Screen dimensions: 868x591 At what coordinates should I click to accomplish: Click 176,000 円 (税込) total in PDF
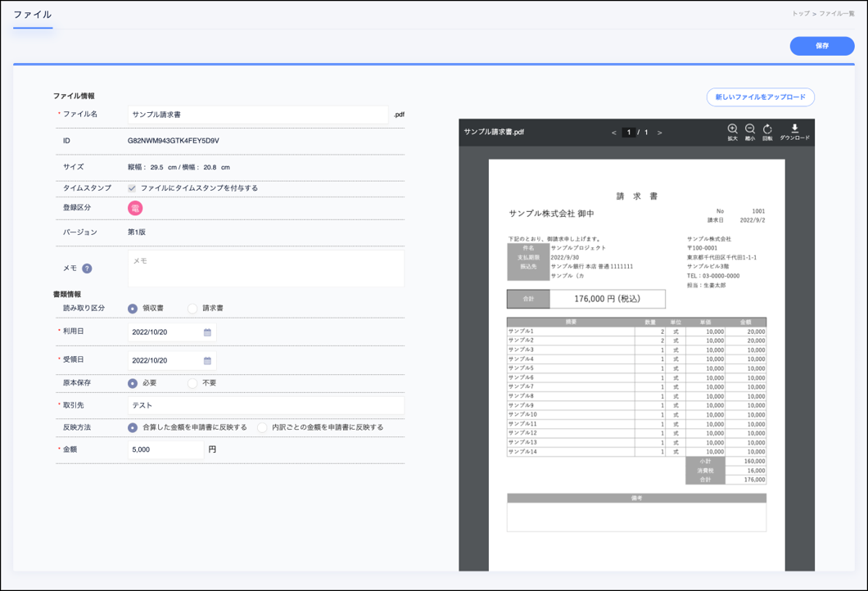pos(607,299)
